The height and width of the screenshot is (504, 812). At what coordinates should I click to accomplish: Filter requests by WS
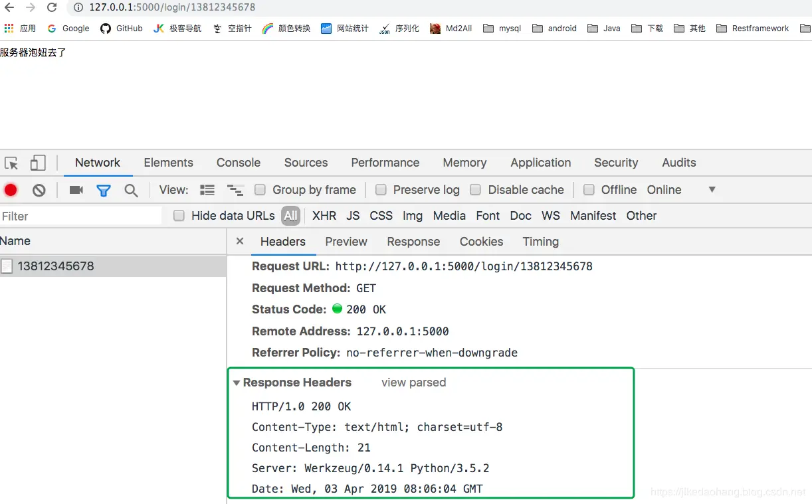point(551,216)
